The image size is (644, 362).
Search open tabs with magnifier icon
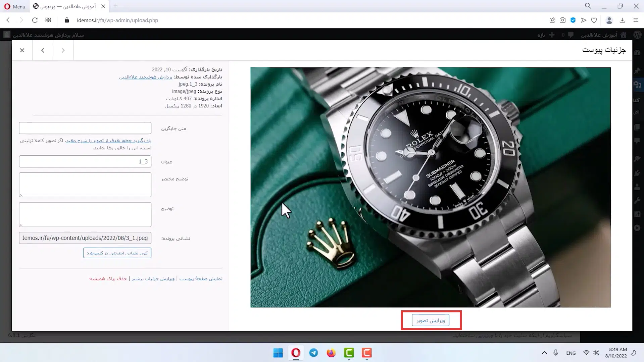588,6
